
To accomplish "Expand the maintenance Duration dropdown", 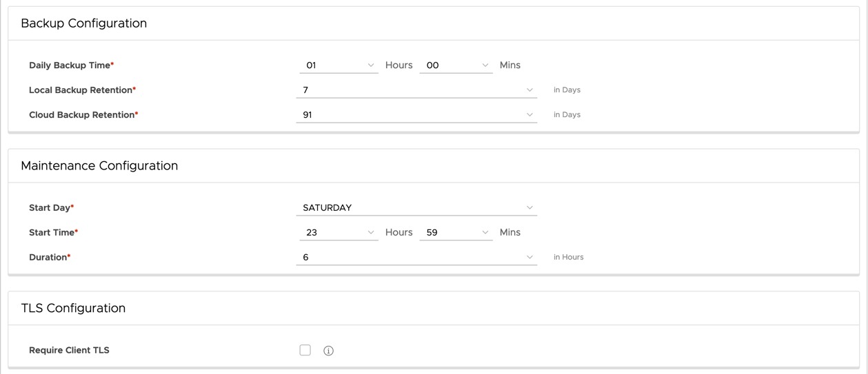I will 416,257.
